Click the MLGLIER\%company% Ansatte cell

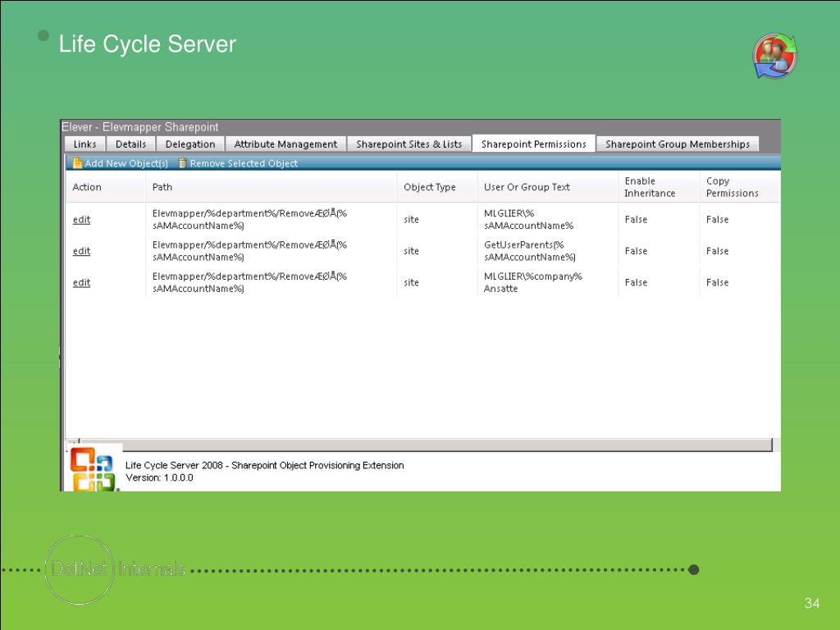coord(532,283)
